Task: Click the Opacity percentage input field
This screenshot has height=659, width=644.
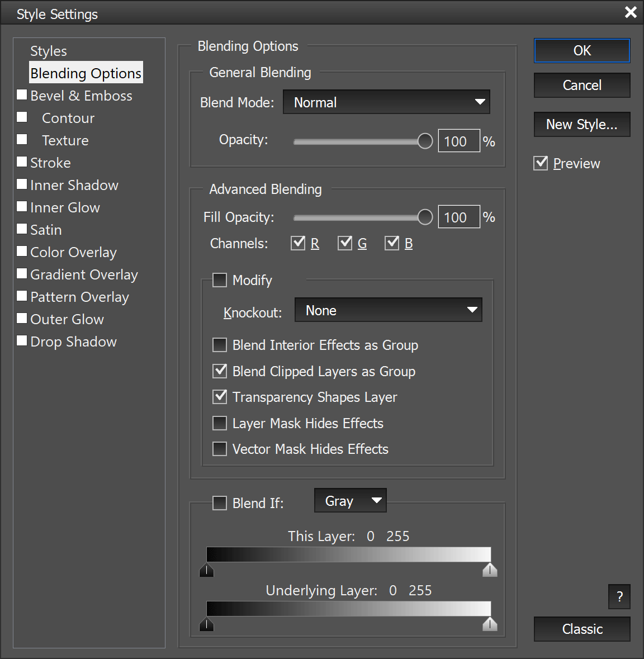Action: pyautogui.click(x=458, y=141)
